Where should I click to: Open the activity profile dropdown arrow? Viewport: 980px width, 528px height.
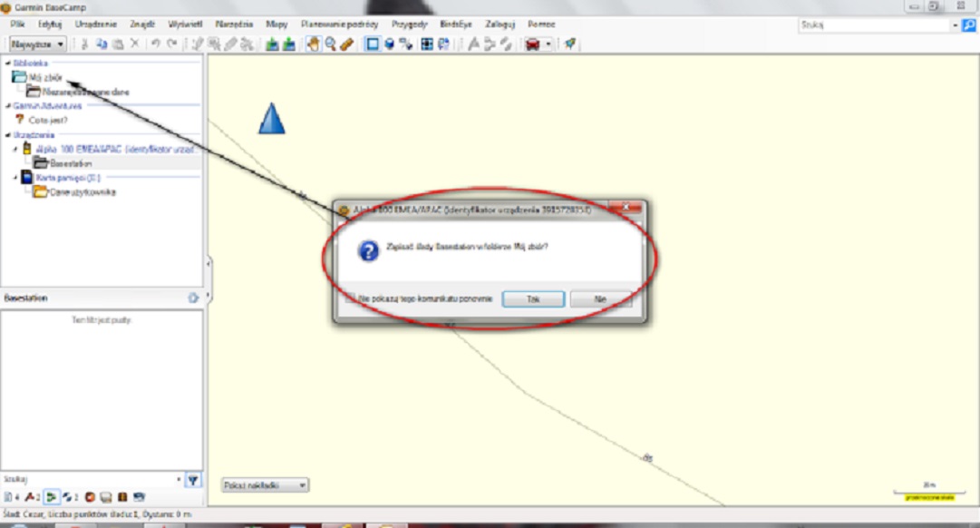(x=548, y=44)
